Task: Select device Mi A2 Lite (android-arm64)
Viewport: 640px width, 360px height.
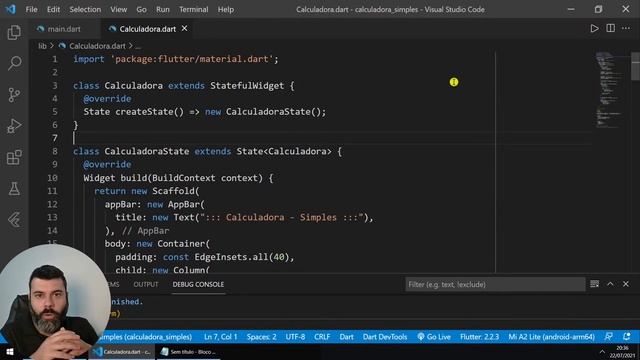Action: click(x=551, y=337)
